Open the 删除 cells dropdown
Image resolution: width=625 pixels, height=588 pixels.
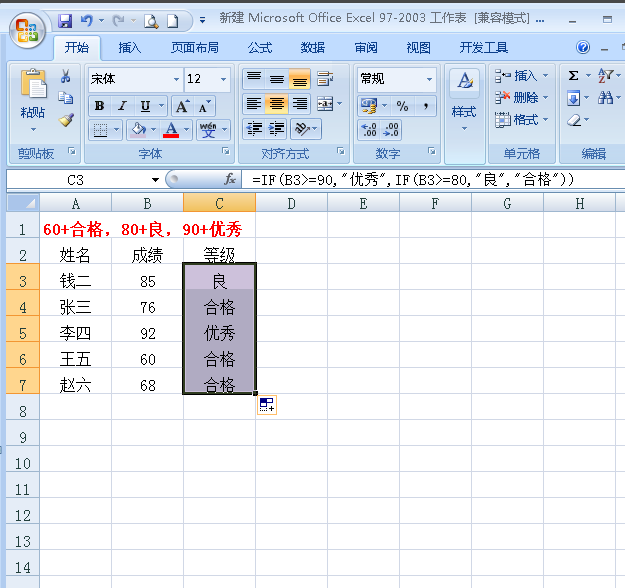[545, 98]
